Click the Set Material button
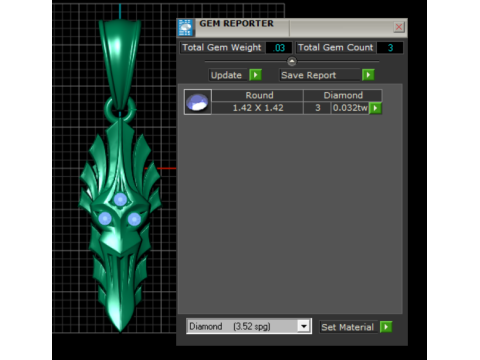Viewport: 480px width, 360px height. pyautogui.click(x=349, y=327)
